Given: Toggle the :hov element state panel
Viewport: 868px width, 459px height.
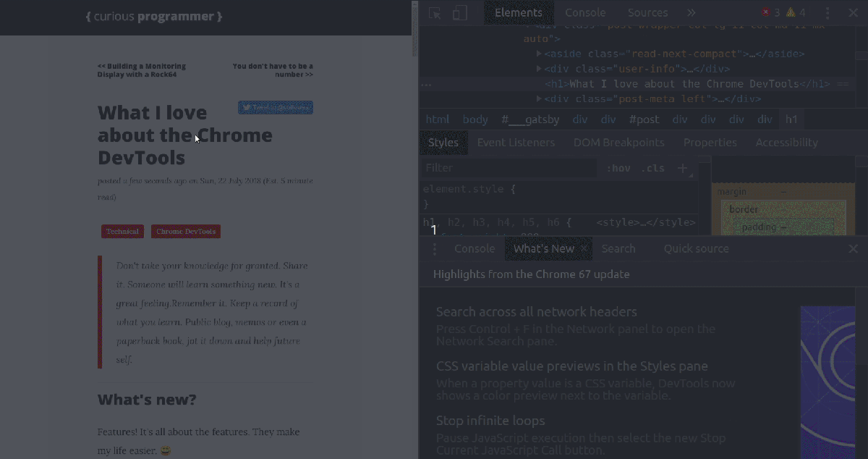Looking at the screenshot, I should 618,168.
